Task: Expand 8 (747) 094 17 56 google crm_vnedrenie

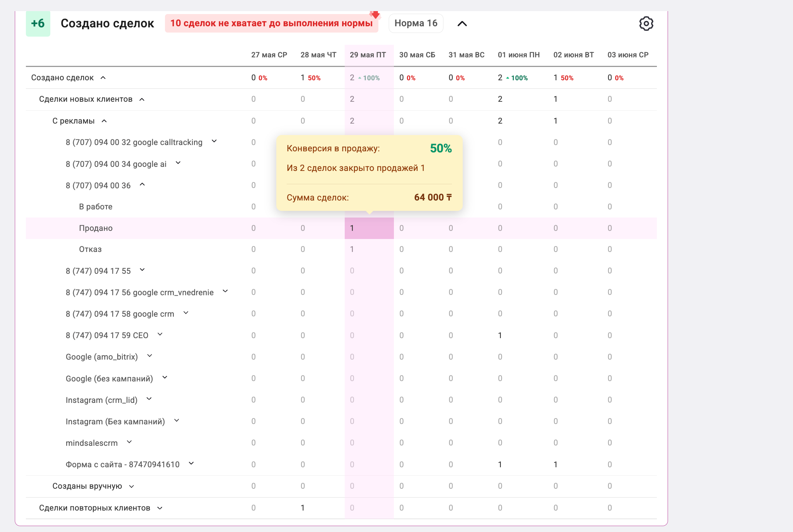Action: [225, 292]
